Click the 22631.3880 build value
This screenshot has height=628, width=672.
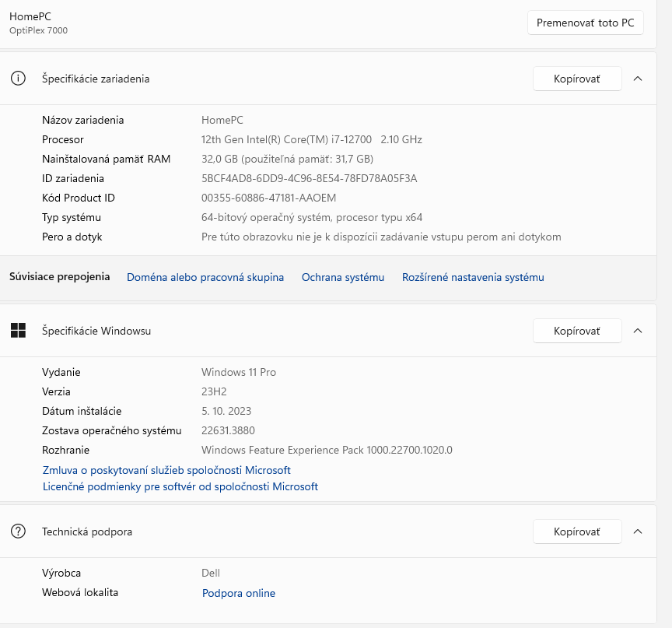coord(228,430)
